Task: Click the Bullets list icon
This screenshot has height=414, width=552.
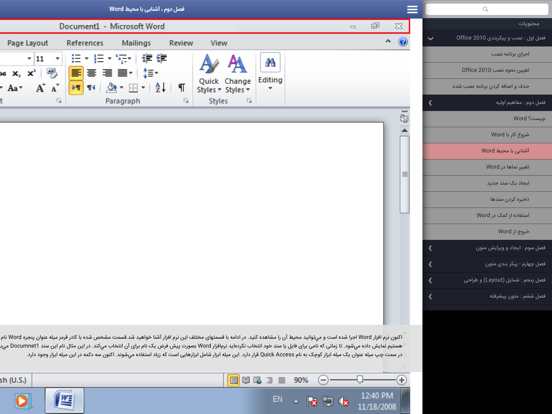Action: 76,58
